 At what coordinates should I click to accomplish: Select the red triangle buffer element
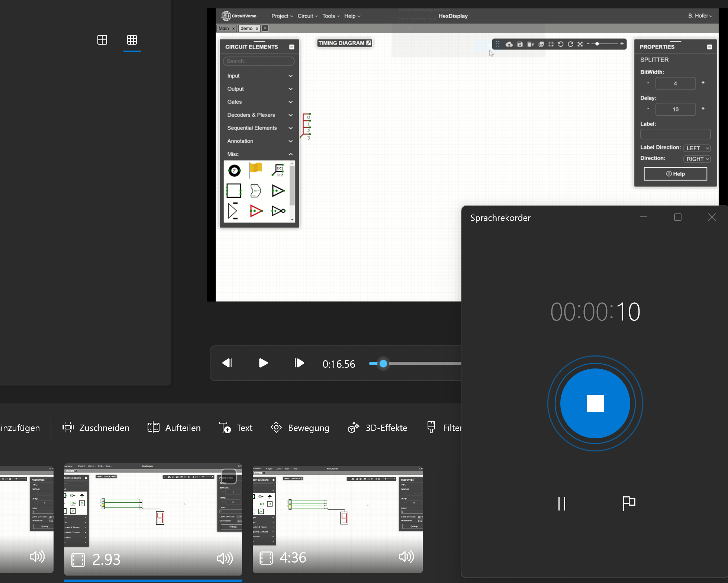[x=256, y=211]
